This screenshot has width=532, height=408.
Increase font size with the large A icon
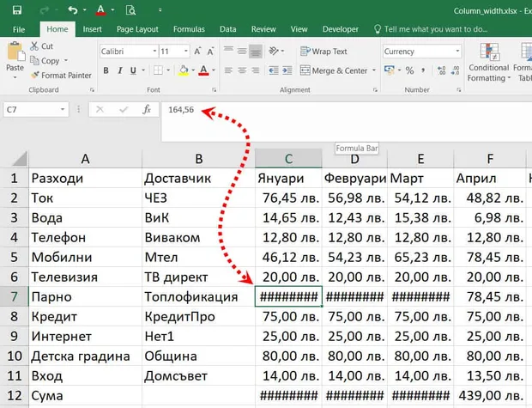(x=197, y=52)
